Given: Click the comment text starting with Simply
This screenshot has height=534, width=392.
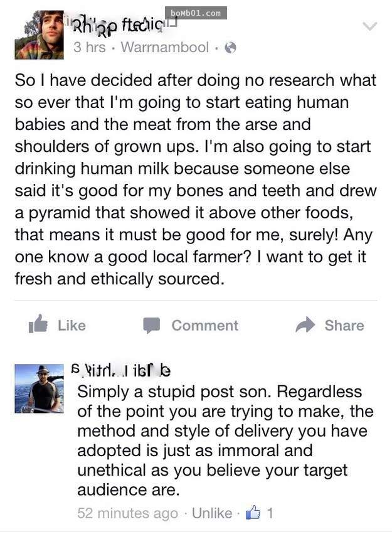Looking at the screenshot, I should (225, 441).
